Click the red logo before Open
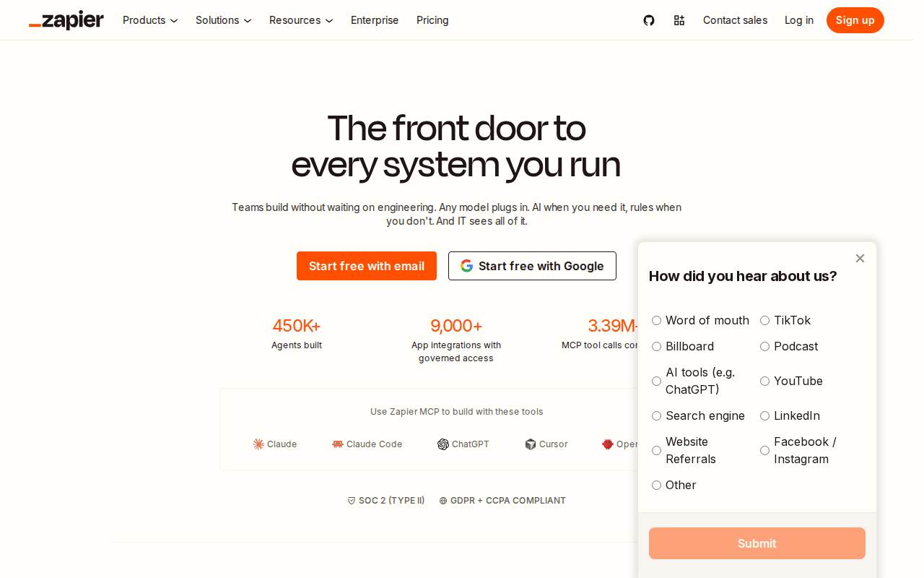The width and height of the screenshot is (924, 578). 608,444
